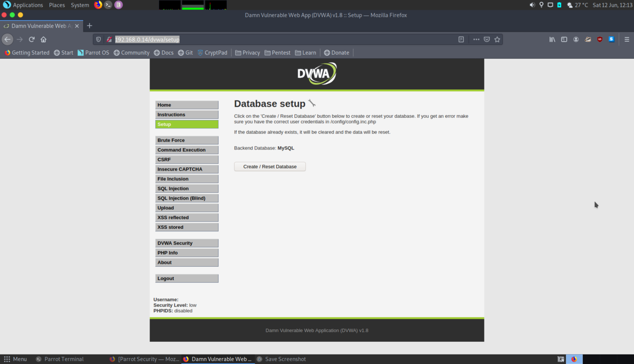Open the Instructions sidebar item
This screenshot has height=364, width=634.
tap(187, 114)
